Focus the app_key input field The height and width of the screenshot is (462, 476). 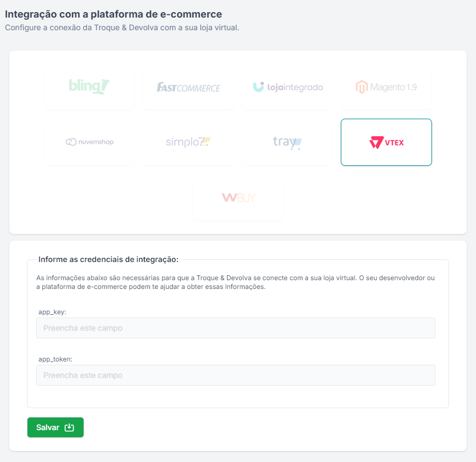click(236, 328)
